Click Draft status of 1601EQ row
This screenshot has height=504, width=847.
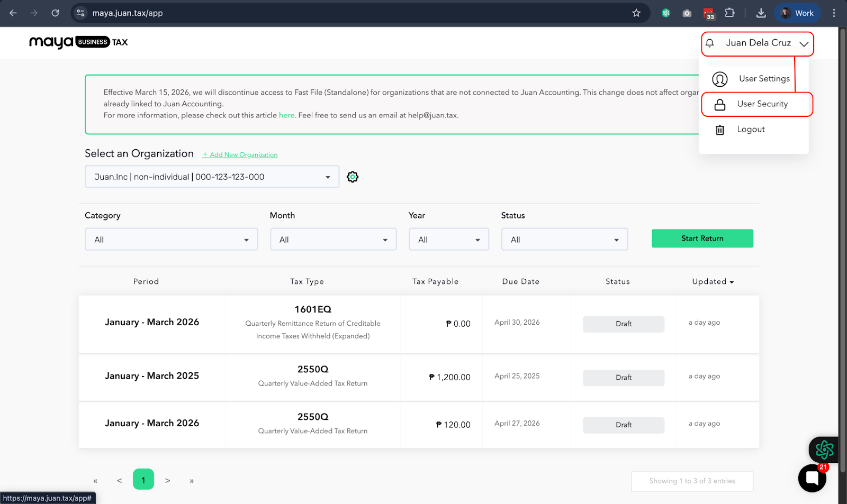pyautogui.click(x=624, y=324)
